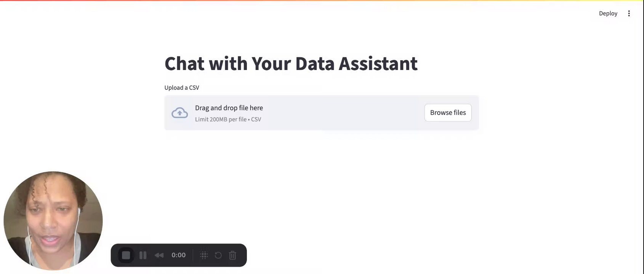Click the webcam bubble overlay

coord(53,221)
